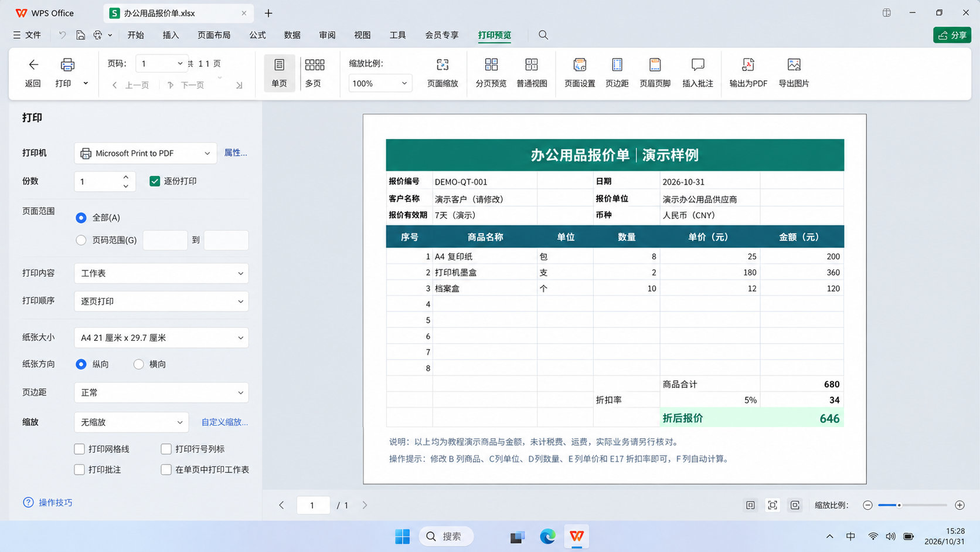Click 导出图片 export image icon

coord(794,65)
